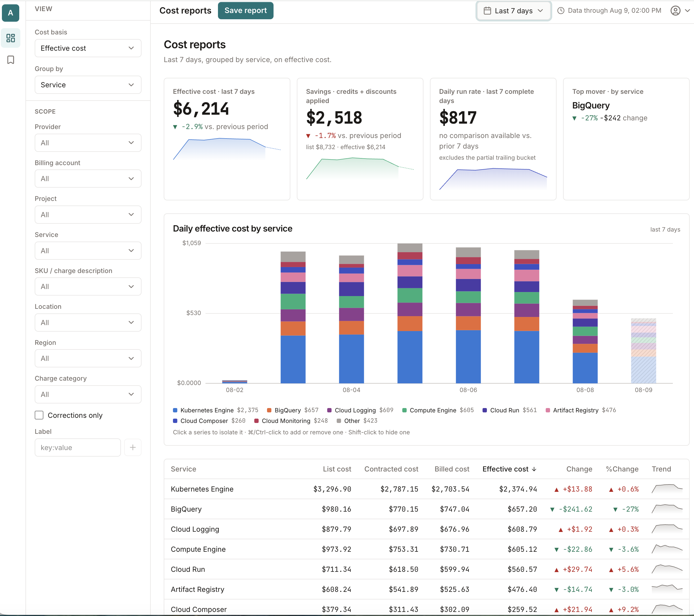Open the Cost basis Effective cost dropdown
The width and height of the screenshot is (694, 616).
coord(88,48)
